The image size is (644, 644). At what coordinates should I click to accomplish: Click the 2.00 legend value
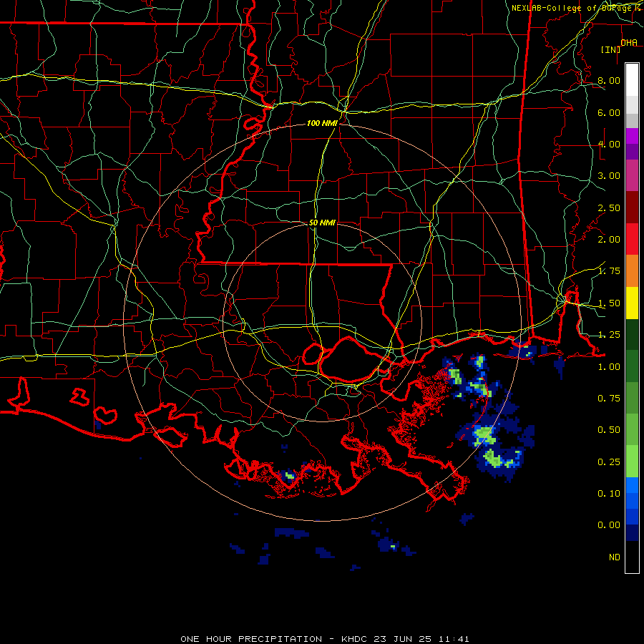[609, 240]
